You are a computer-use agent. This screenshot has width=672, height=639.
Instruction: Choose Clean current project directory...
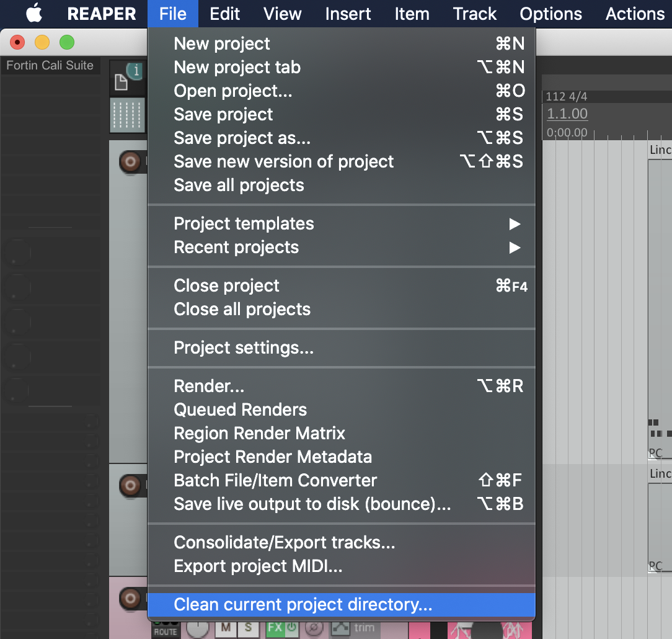coord(342,605)
